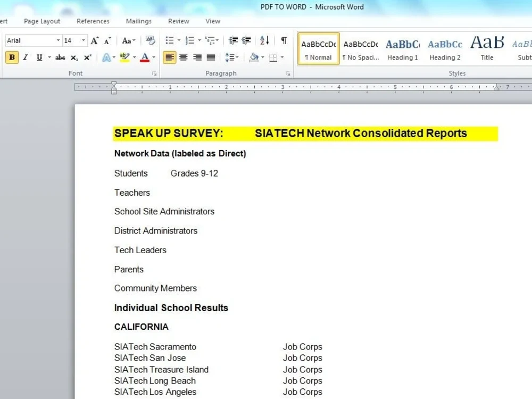532x399 pixels.
Task: Open the Arial font name dropdown
Action: (x=58, y=40)
